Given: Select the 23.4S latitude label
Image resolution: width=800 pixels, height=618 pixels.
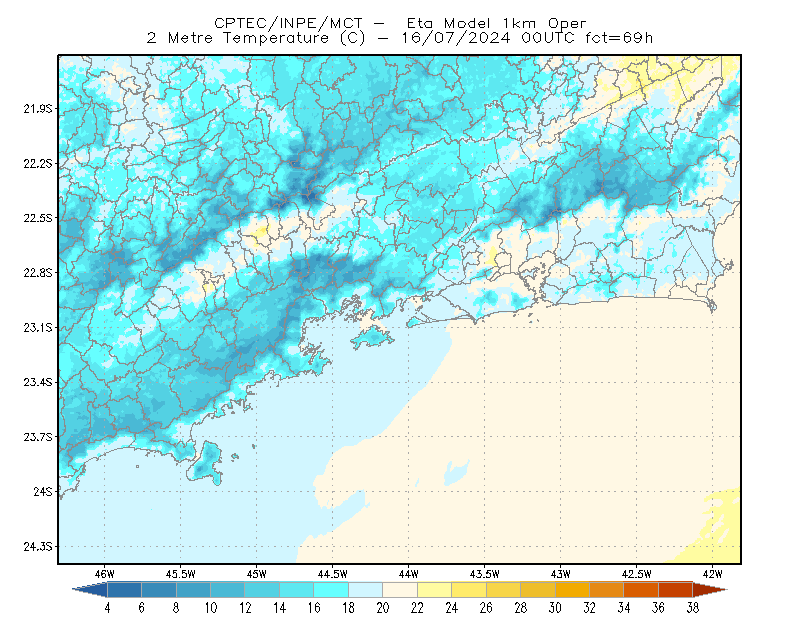Looking at the screenshot, I should point(38,382).
